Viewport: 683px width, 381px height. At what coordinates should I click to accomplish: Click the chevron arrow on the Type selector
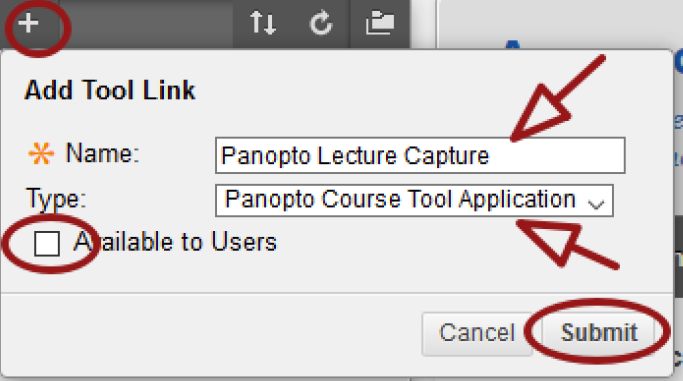pos(595,204)
